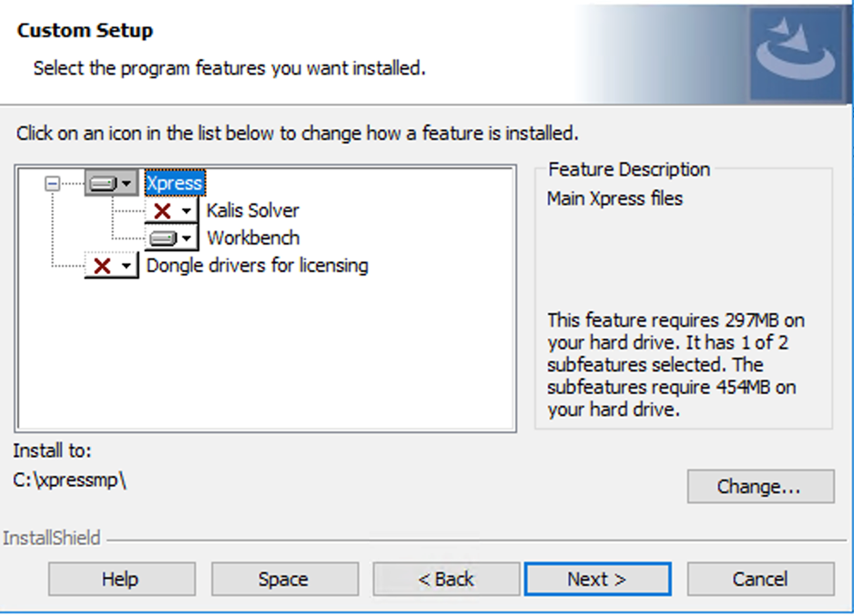
Task: Go back with the < Back button
Action: pos(446,579)
